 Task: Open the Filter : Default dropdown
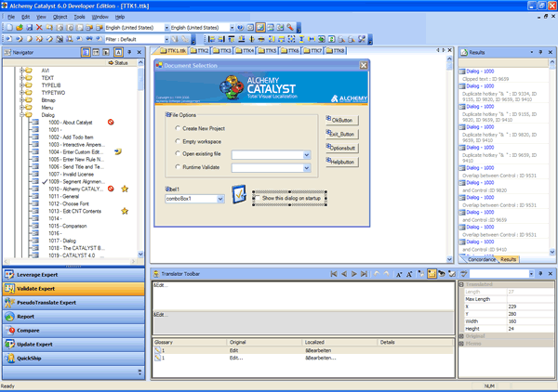[x=166, y=39]
